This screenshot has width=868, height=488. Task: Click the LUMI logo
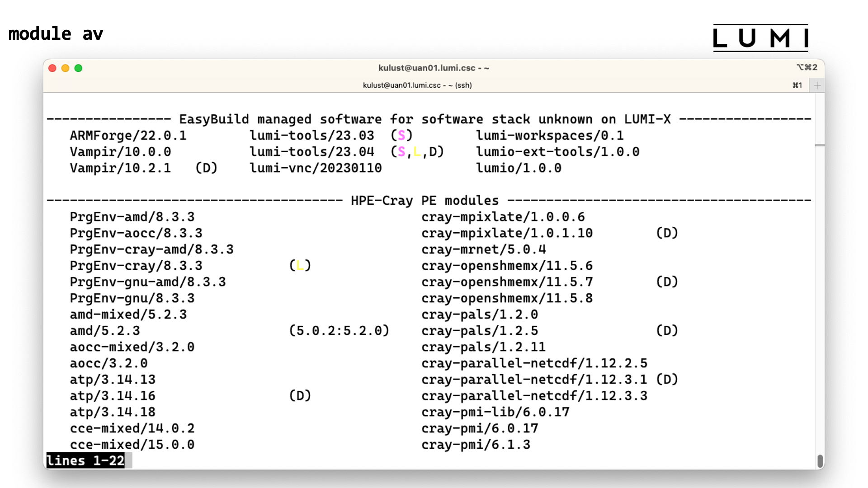click(x=760, y=38)
